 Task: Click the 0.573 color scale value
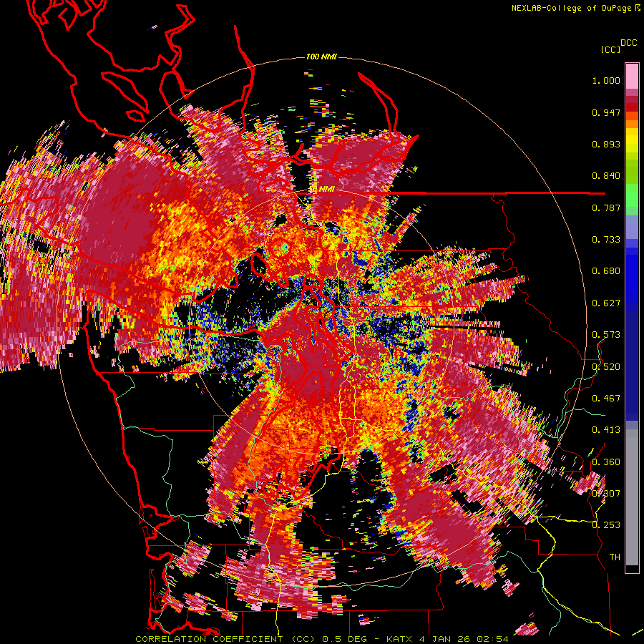(606, 335)
